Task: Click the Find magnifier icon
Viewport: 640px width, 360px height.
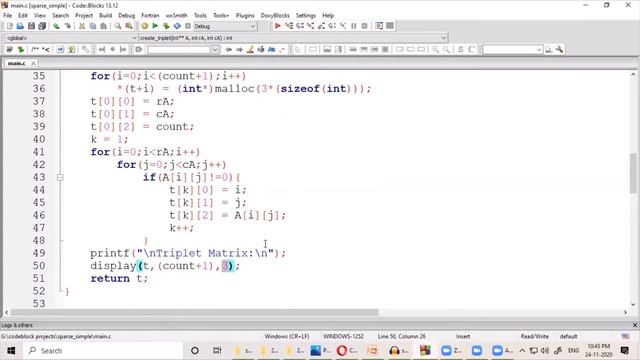Action: pos(118,26)
